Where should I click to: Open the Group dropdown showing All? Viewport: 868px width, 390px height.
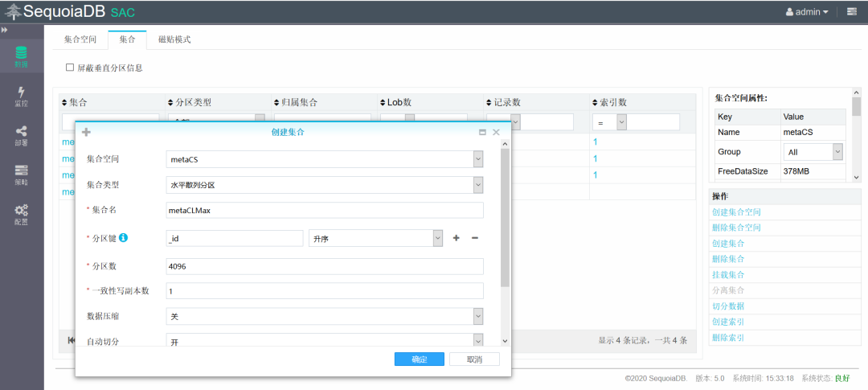pos(813,152)
